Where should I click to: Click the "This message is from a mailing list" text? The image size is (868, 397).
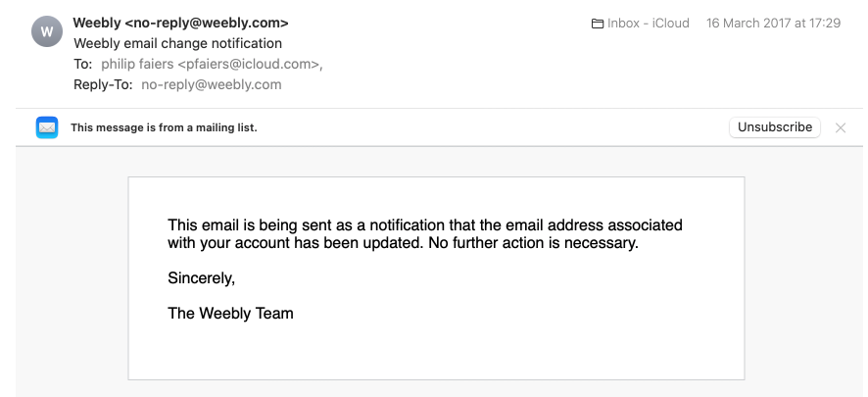click(x=164, y=127)
